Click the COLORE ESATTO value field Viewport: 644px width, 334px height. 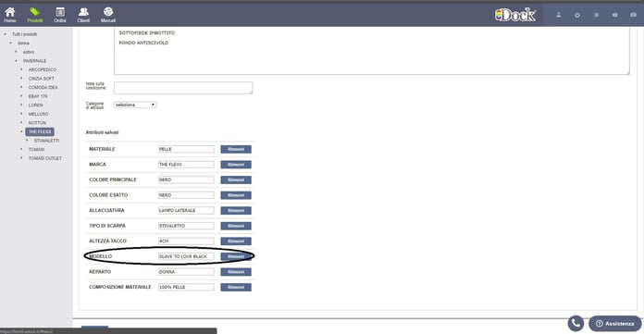click(186, 195)
